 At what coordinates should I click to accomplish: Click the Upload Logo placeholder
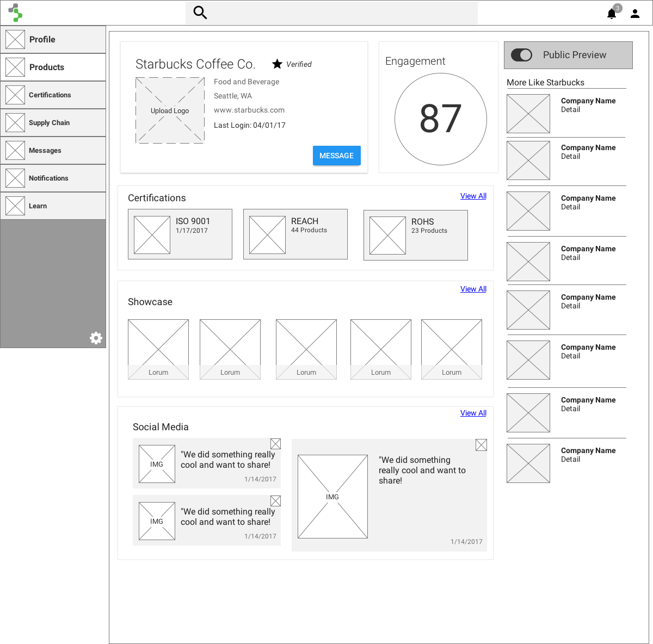click(x=170, y=110)
